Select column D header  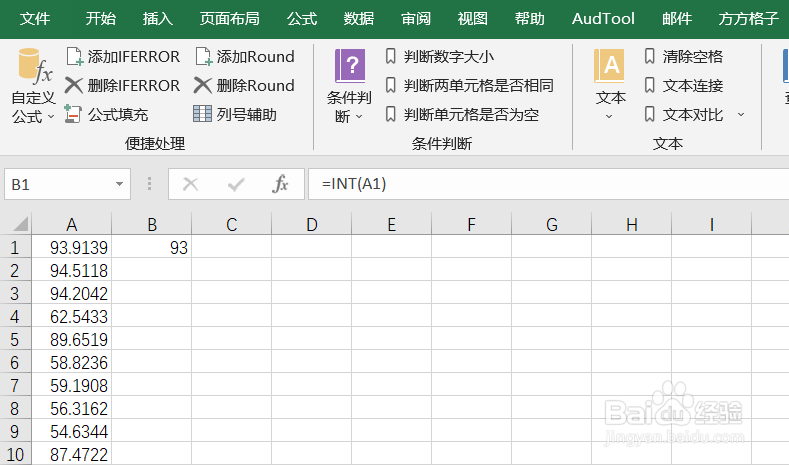(311, 224)
